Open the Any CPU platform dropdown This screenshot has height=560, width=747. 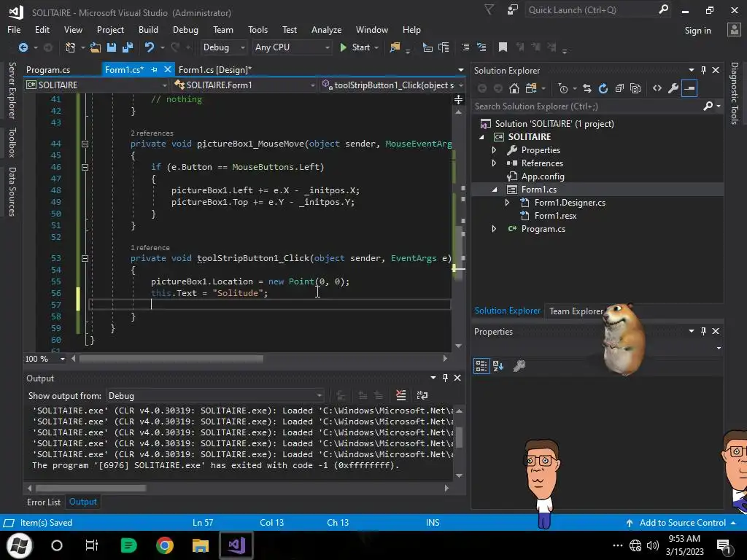click(292, 47)
